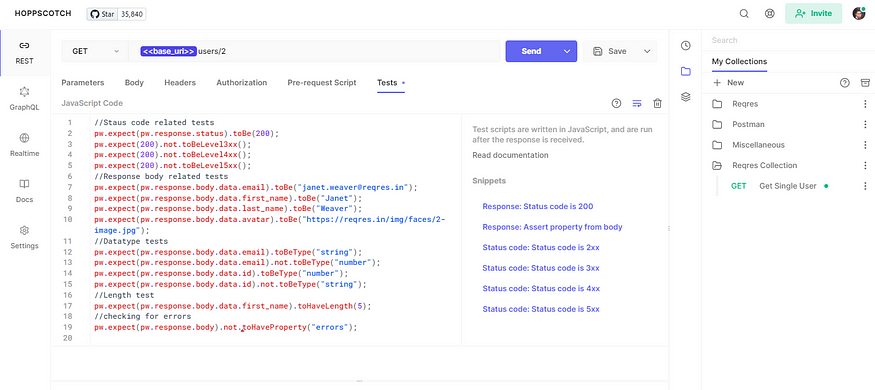Open the support lifebuoy icon
The width and height of the screenshot is (875, 390).
click(x=770, y=14)
